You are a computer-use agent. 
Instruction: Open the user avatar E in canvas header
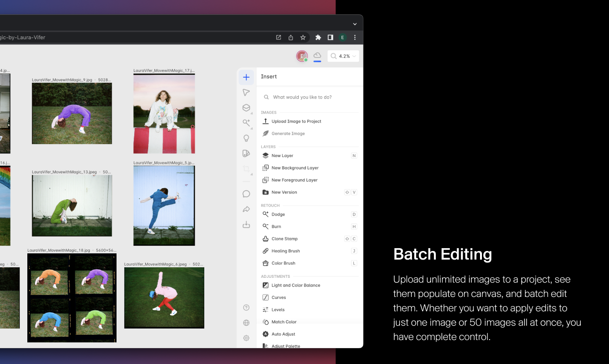tap(302, 57)
